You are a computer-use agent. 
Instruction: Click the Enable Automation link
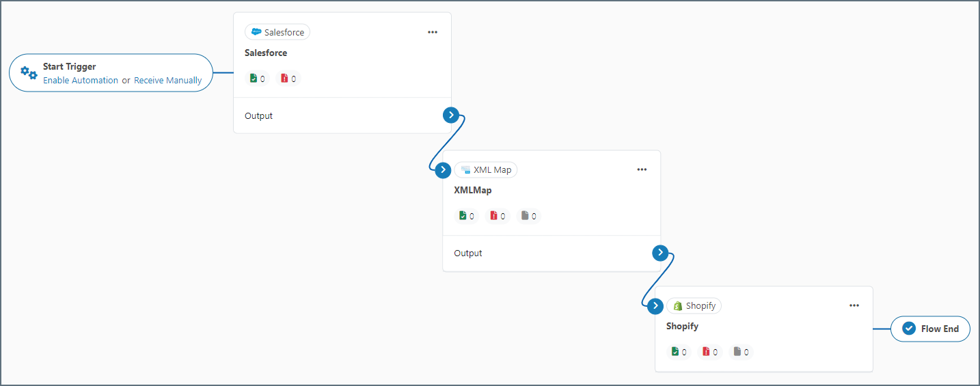(81, 81)
